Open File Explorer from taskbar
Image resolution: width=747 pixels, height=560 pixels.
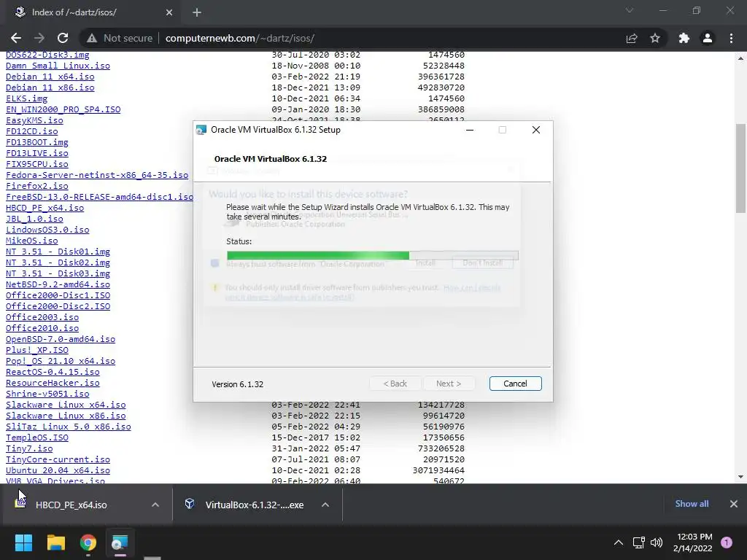point(55,542)
